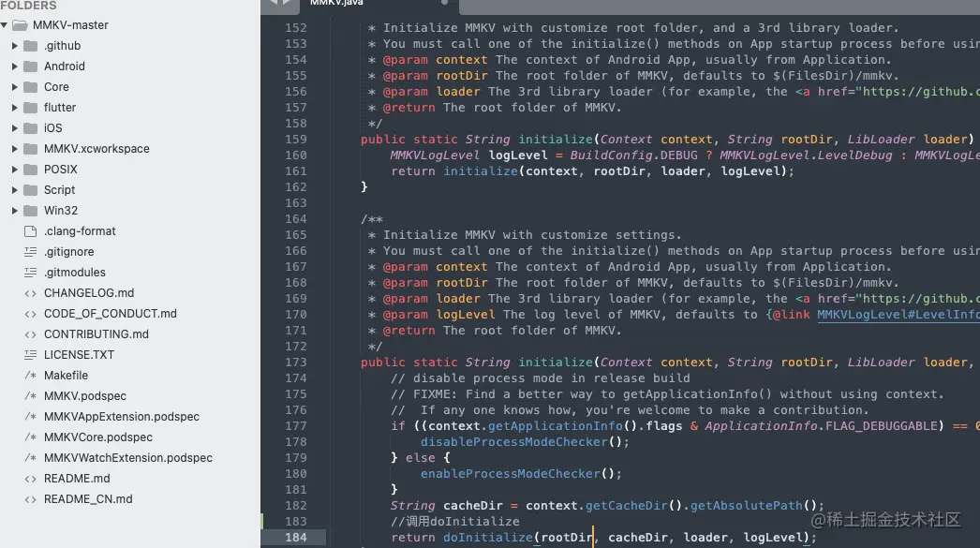Click doInitialize call on line 184
Screen dimensions: 980x548
(x=487, y=538)
